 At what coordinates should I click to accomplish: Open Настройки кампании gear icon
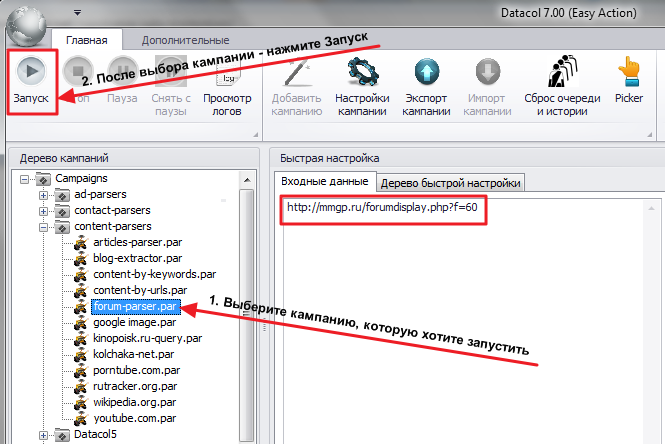click(362, 71)
